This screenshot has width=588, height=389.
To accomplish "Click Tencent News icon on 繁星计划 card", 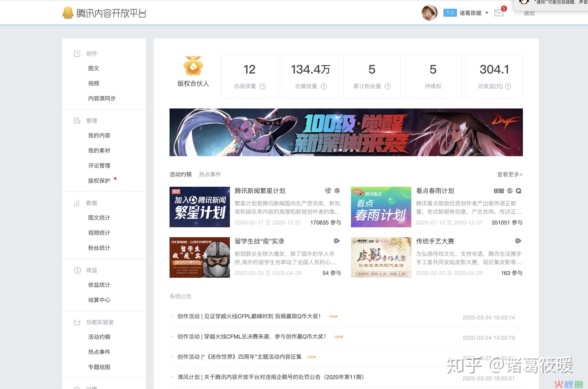I will click(x=328, y=191).
